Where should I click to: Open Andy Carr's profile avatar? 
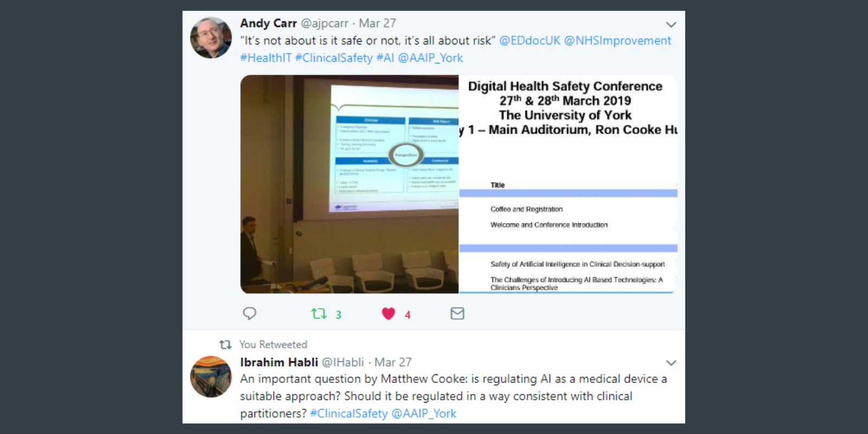tap(211, 37)
